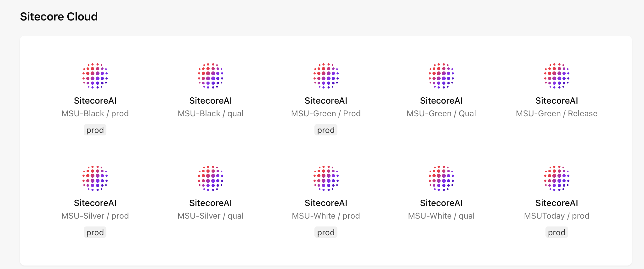Click the SitecoreAI title under MSU-Black prod
This screenshot has height=269, width=644.
[x=95, y=101]
